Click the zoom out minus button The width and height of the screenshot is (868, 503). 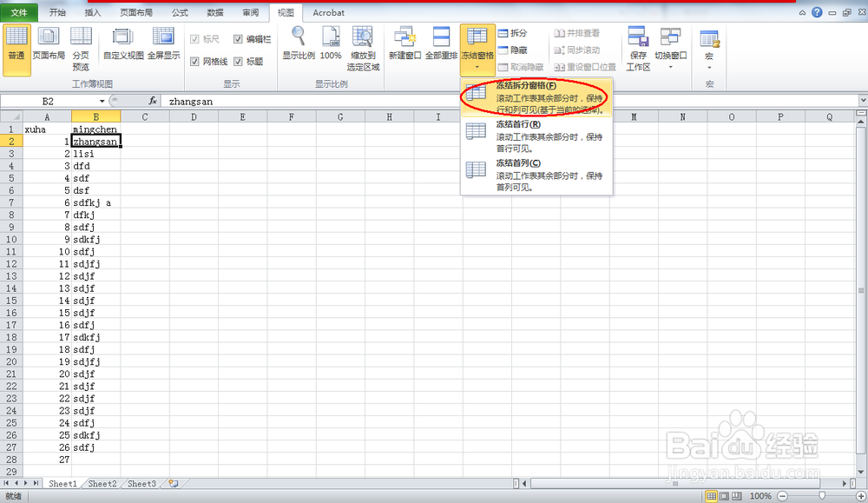tap(783, 496)
